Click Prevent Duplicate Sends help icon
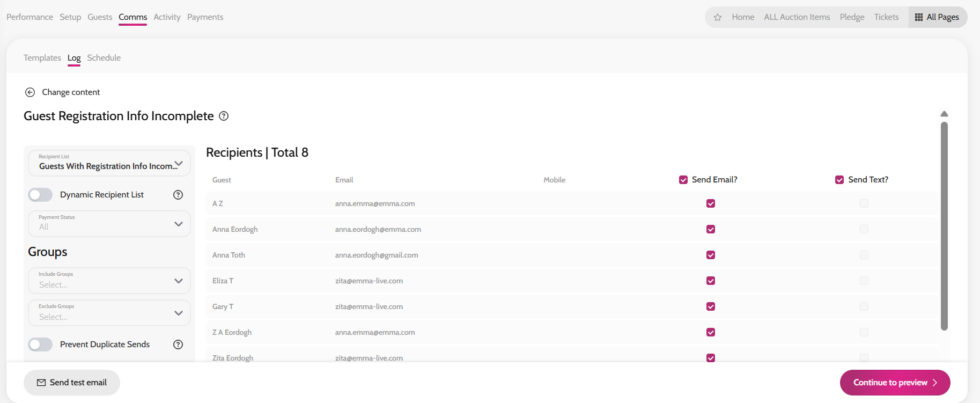This screenshot has height=403, width=980. (178, 345)
